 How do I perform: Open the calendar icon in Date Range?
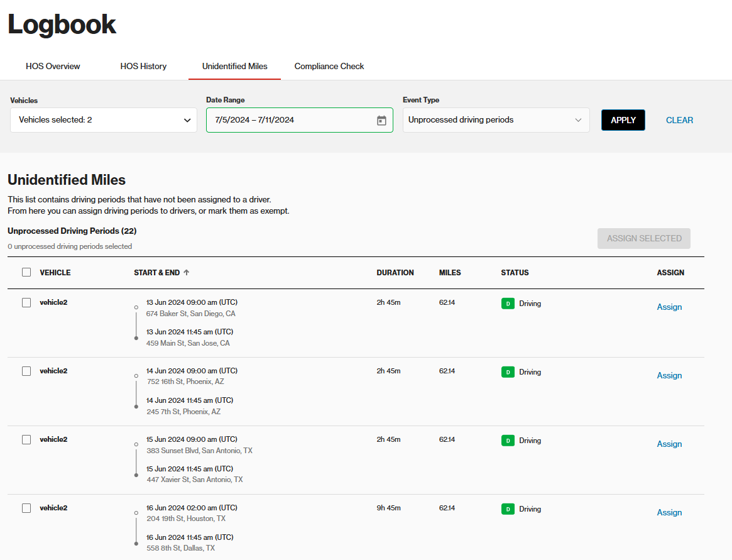[381, 120]
